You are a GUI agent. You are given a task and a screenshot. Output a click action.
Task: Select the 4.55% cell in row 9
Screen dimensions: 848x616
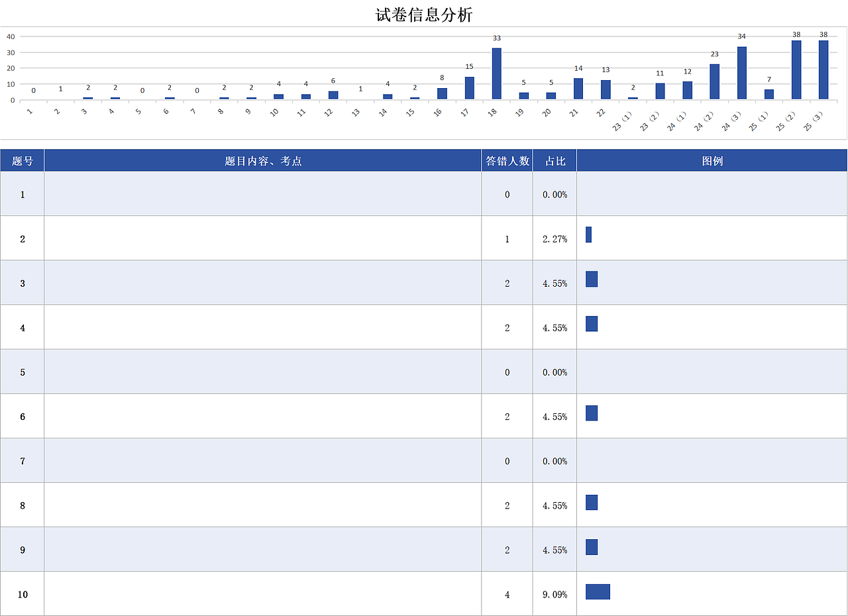pos(555,550)
